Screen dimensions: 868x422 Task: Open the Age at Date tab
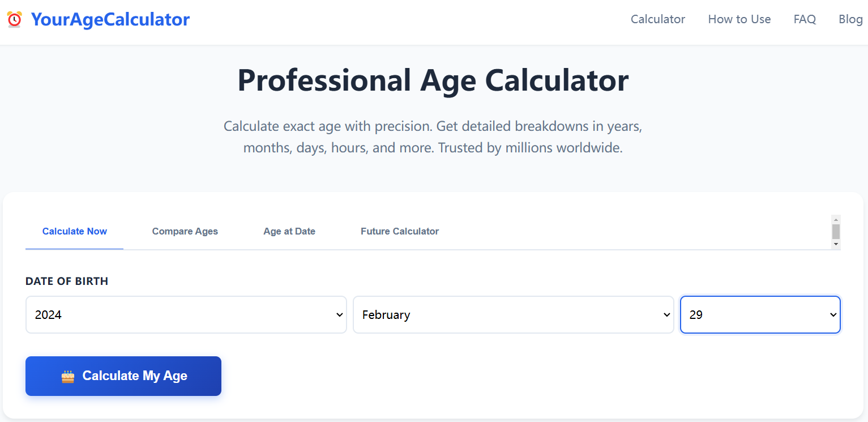(289, 231)
